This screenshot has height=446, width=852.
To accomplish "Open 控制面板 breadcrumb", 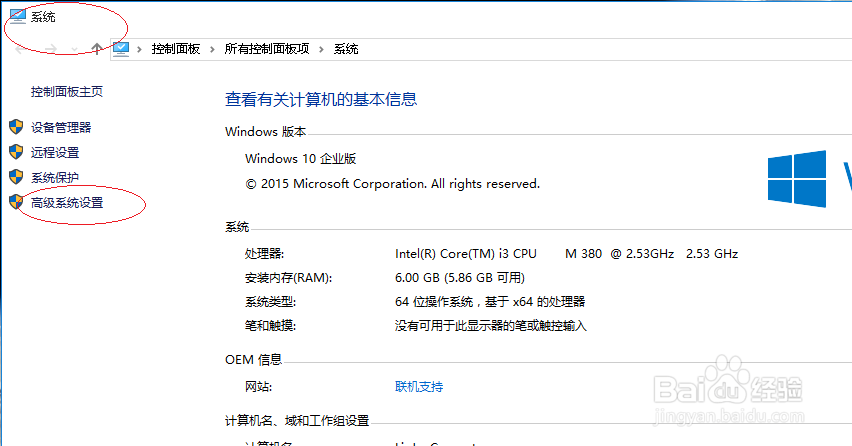I will (176, 49).
